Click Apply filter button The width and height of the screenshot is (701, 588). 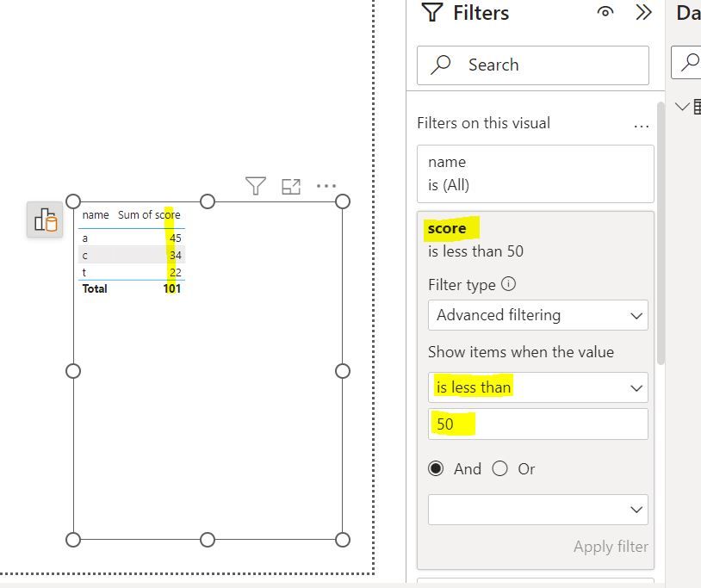[x=611, y=547]
